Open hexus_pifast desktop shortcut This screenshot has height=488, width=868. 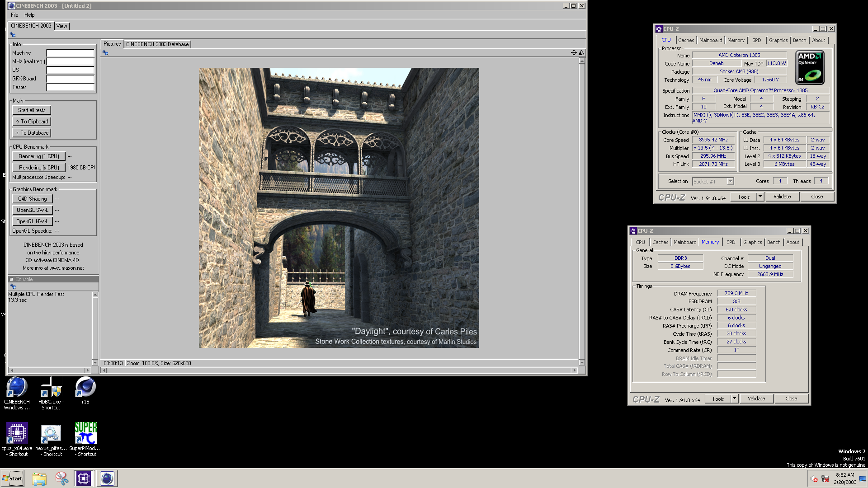point(51,439)
